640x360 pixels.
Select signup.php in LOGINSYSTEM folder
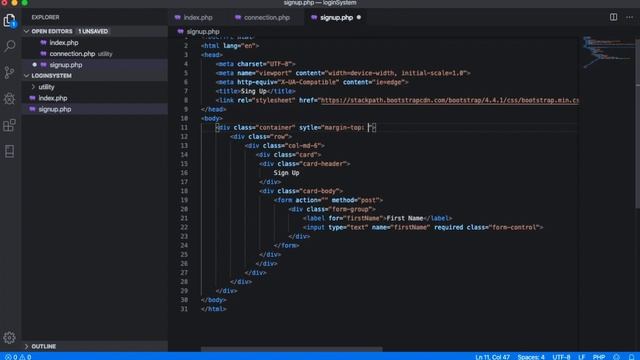95,109
